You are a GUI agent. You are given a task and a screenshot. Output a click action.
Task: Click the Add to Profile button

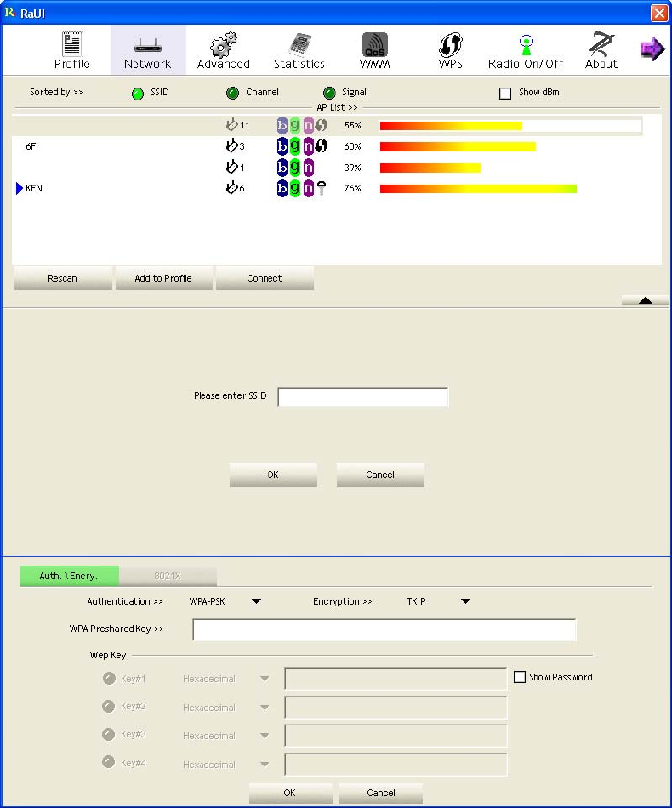tap(163, 278)
